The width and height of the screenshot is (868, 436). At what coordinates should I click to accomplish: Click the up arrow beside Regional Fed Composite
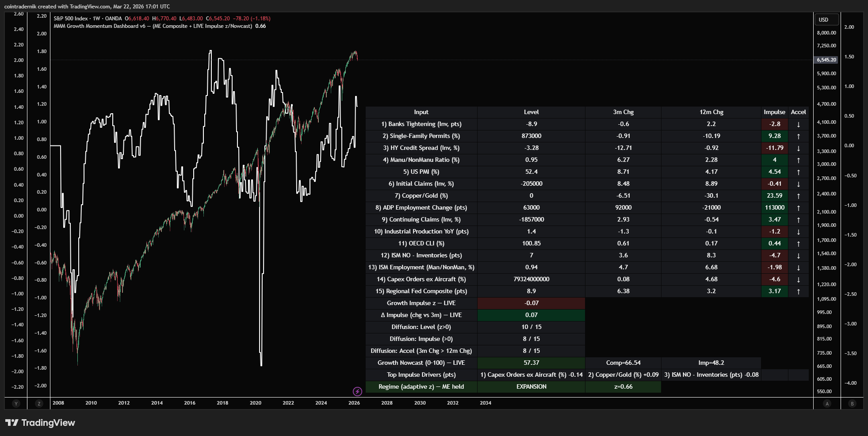pyautogui.click(x=799, y=291)
